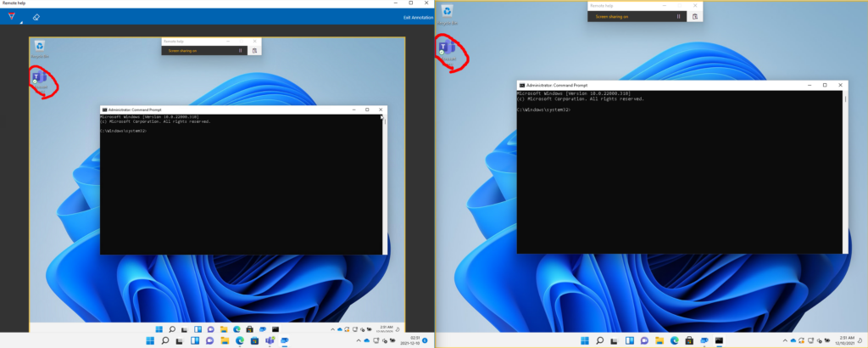Image resolution: width=868 pixels, height=348 pixels.
Task: Expand hidden tray icons on right desktop taskbar
Action: (x=785, y=341)
